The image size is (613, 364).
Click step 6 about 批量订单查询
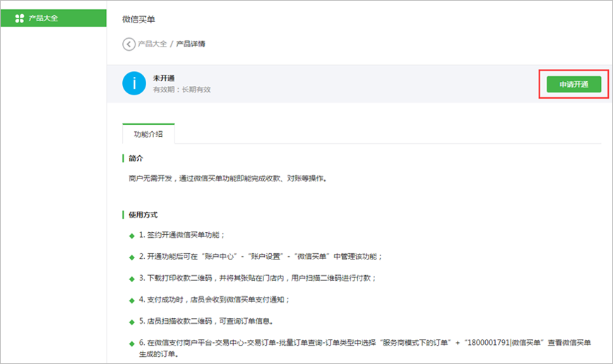click(365, 348)
